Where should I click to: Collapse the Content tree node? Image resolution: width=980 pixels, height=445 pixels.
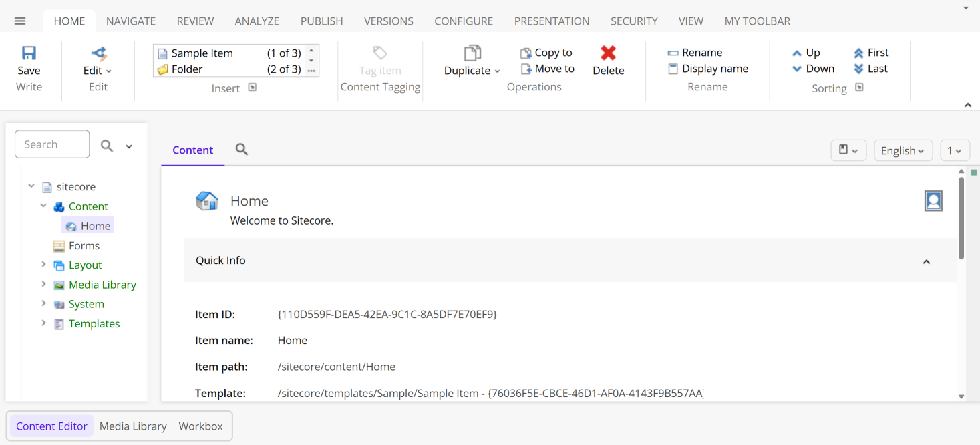(43, 206)
